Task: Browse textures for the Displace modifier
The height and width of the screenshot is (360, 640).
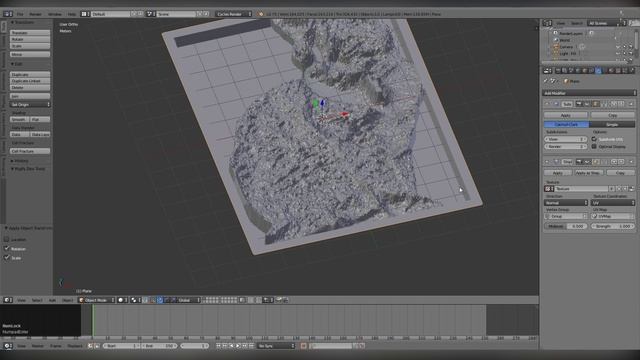Action: (x=549, y=189)
